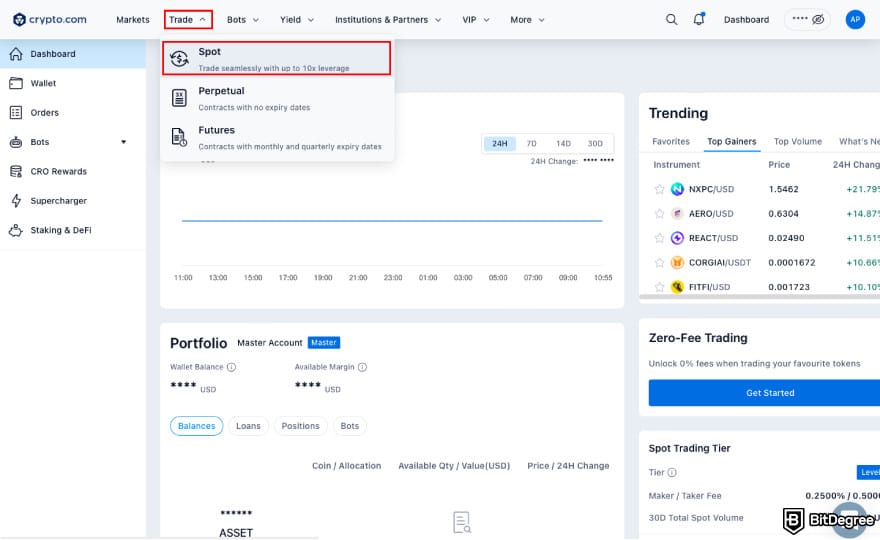Switch to Top Gainers tab
The width and height of the screenshot is (880, 540).
[732, 141]
